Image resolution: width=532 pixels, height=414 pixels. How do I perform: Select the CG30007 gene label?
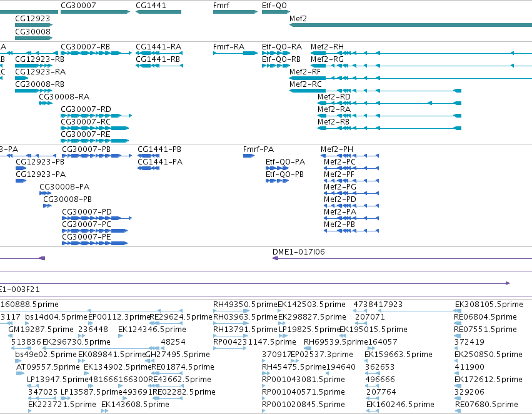pyautogui.click(x=78, y=6)
